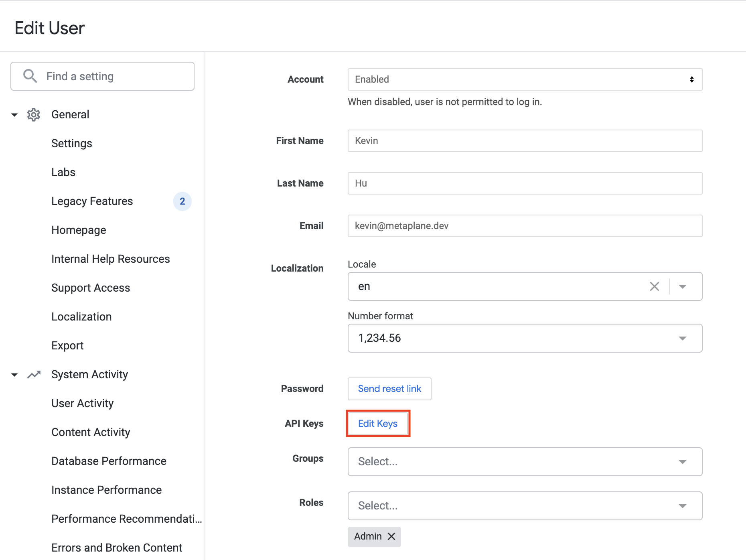The image size is (746, 560).
Task: Clear the locale value with X
Action: pos(655,286)
